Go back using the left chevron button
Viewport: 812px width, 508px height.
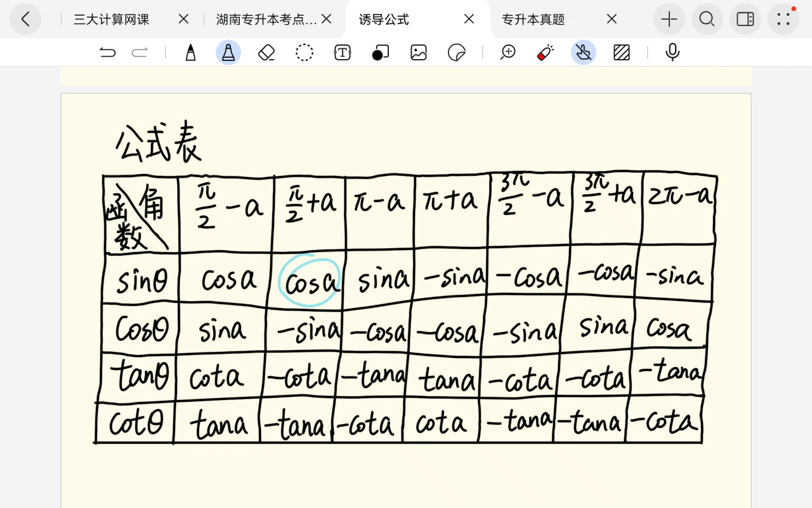pos(25,19)
